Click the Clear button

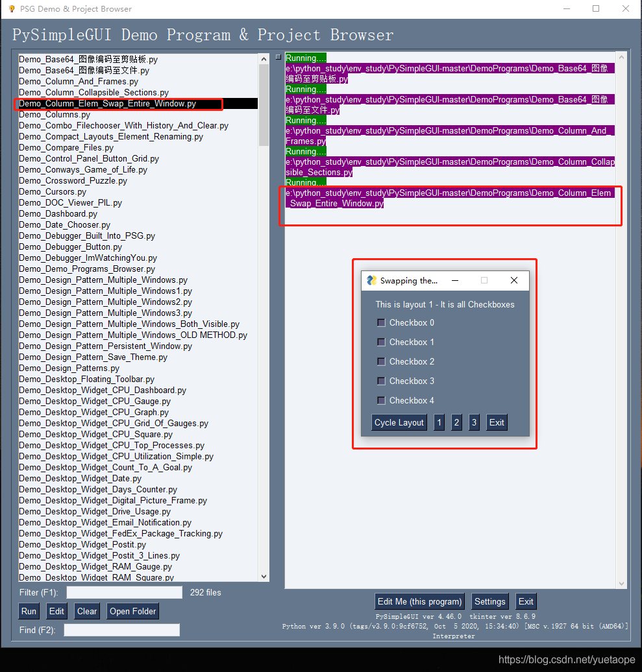(86, 611)
